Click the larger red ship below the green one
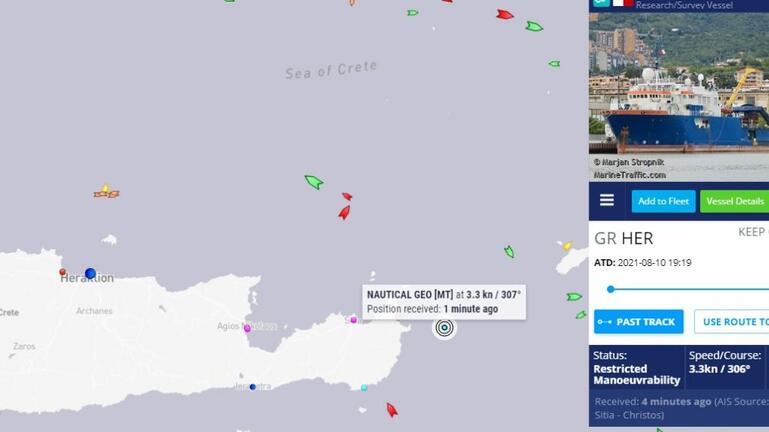This screenshot has height=432, width=769. [344, 212]
